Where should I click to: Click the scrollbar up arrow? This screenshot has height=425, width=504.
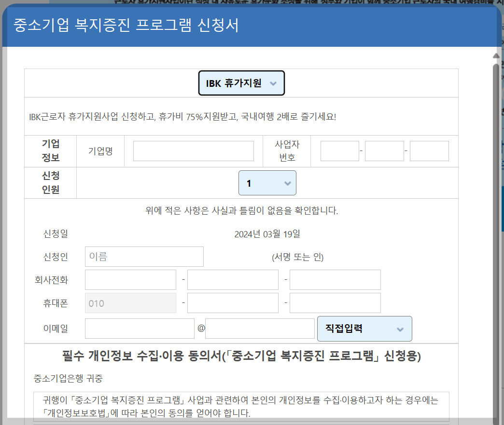[496, 56]
